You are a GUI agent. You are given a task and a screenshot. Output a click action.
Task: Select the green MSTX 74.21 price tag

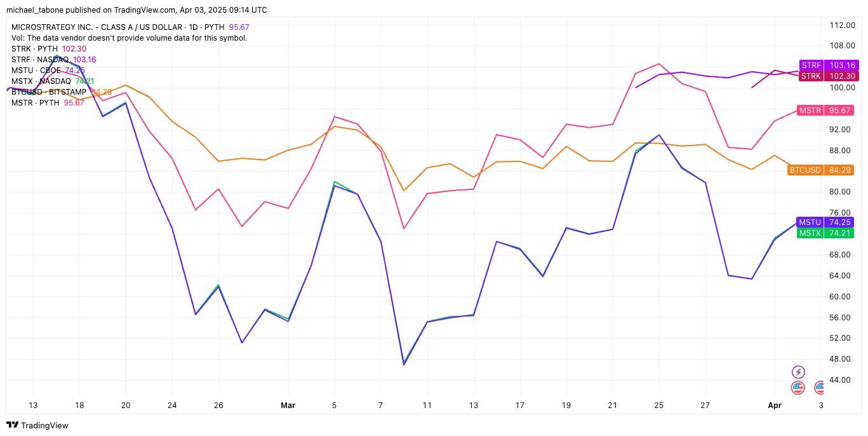825,233
